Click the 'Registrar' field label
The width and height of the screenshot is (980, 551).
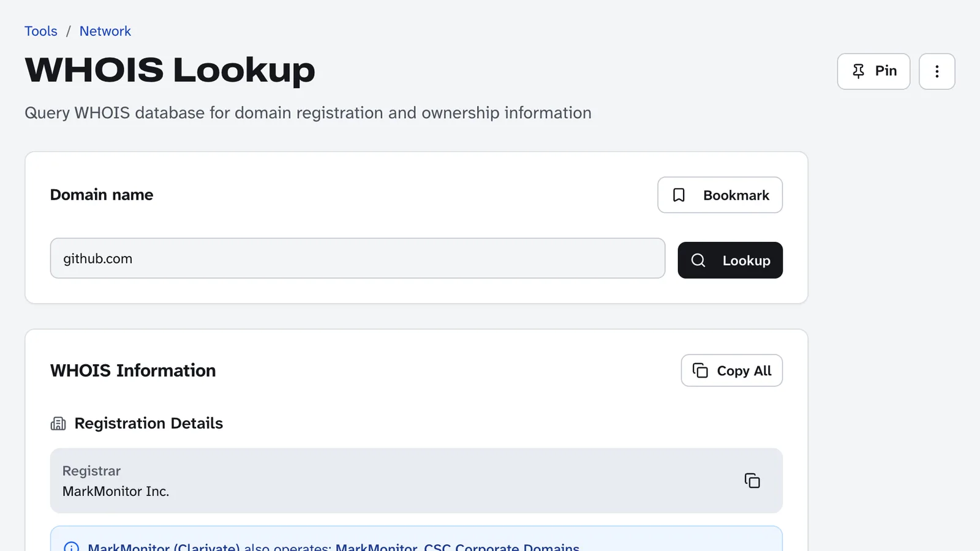point(91,471)
